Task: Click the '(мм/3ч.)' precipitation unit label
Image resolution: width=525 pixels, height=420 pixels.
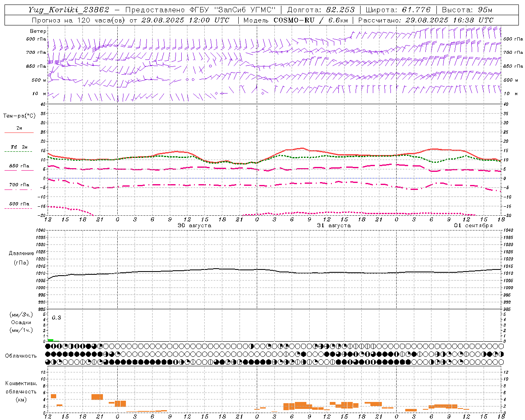Action: tap(21, 315)
